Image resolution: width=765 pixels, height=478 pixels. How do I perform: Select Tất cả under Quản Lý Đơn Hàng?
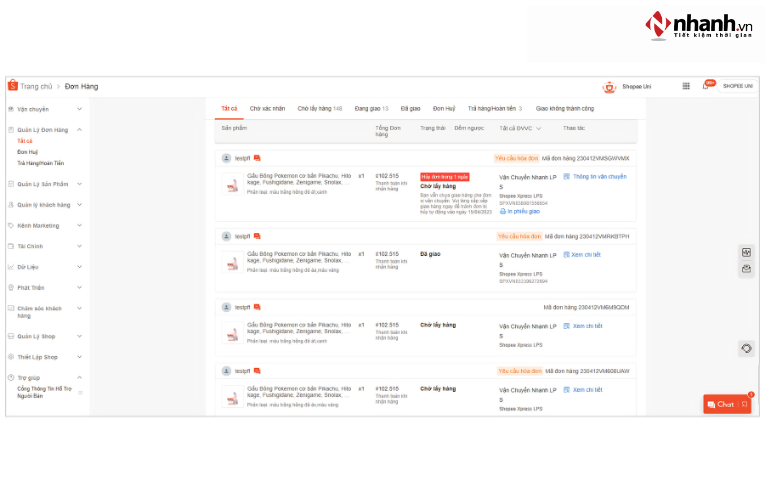tap(25, 141)
